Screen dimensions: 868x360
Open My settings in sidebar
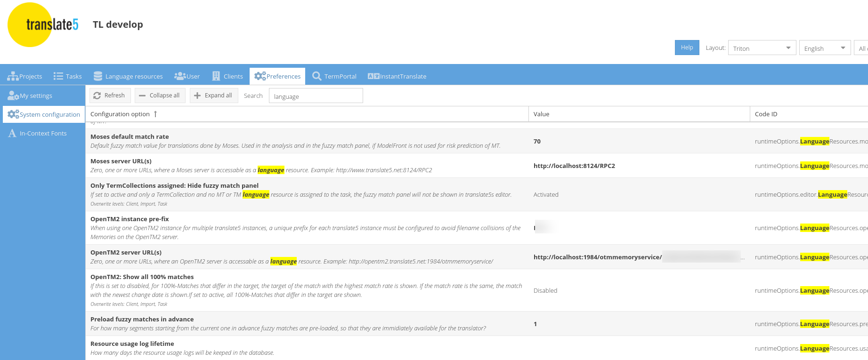click(x=44, y=96)
